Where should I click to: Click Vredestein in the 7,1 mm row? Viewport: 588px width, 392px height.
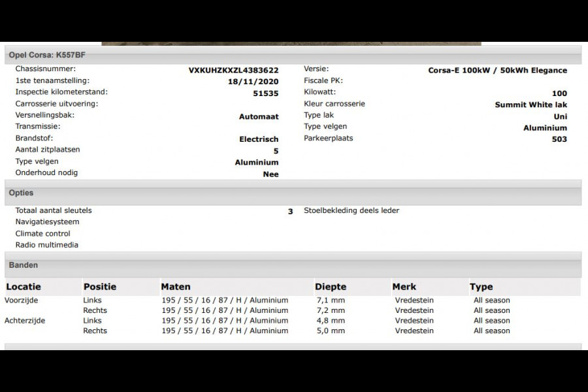point(414,300)
